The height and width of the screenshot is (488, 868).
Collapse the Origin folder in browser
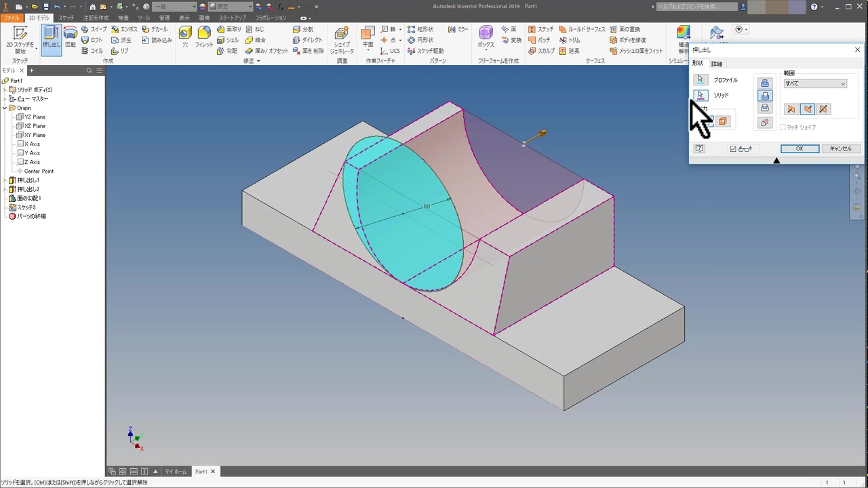click(5, 108)
